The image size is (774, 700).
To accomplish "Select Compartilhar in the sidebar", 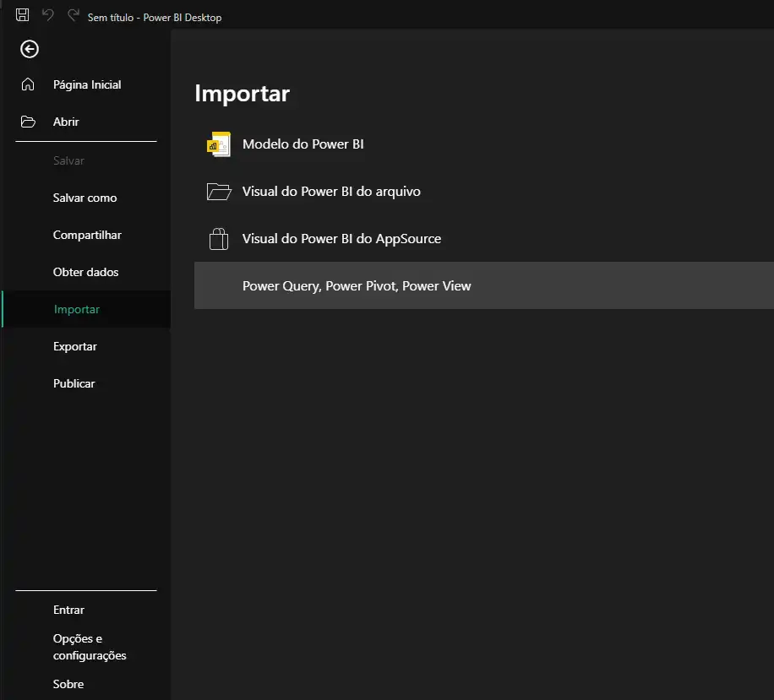I will [87, 235].
